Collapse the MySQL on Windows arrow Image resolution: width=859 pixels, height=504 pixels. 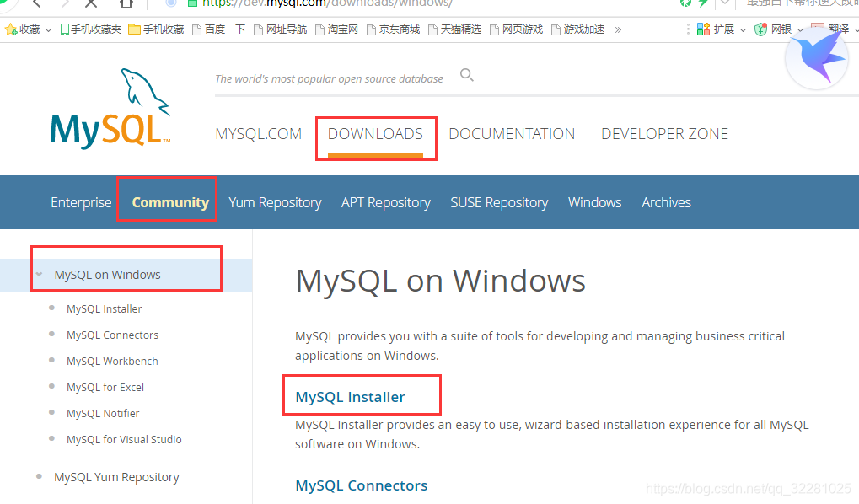[40, 275]
